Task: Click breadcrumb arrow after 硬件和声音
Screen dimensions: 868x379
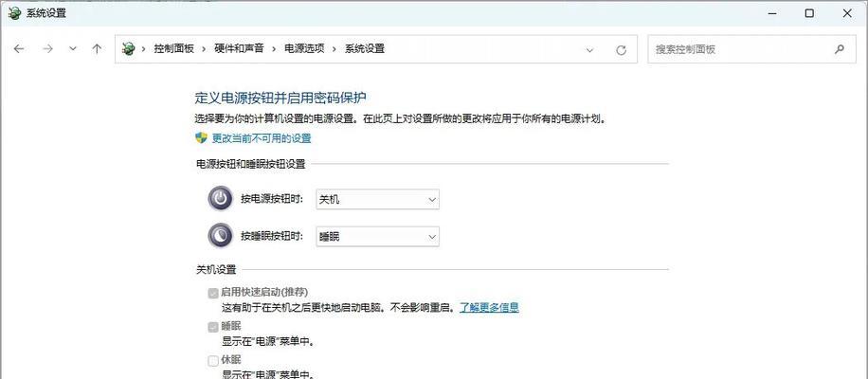Action: pyautogui.click(x=274, y=48)
